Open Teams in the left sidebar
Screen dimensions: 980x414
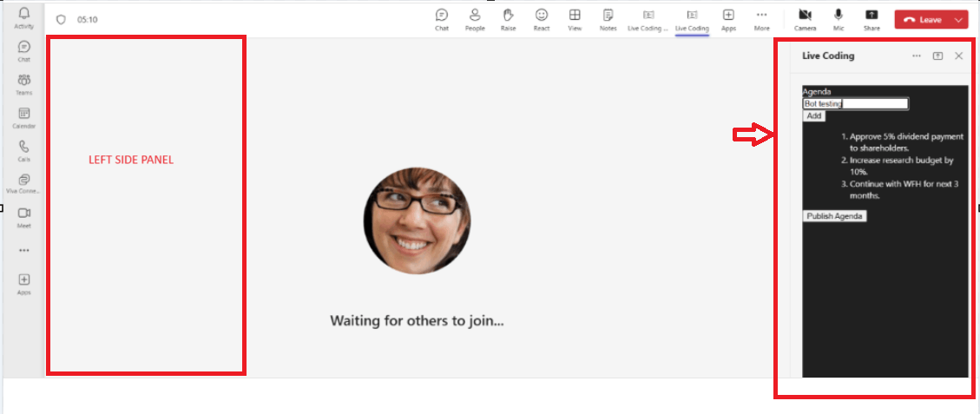[x=23, y=84]
